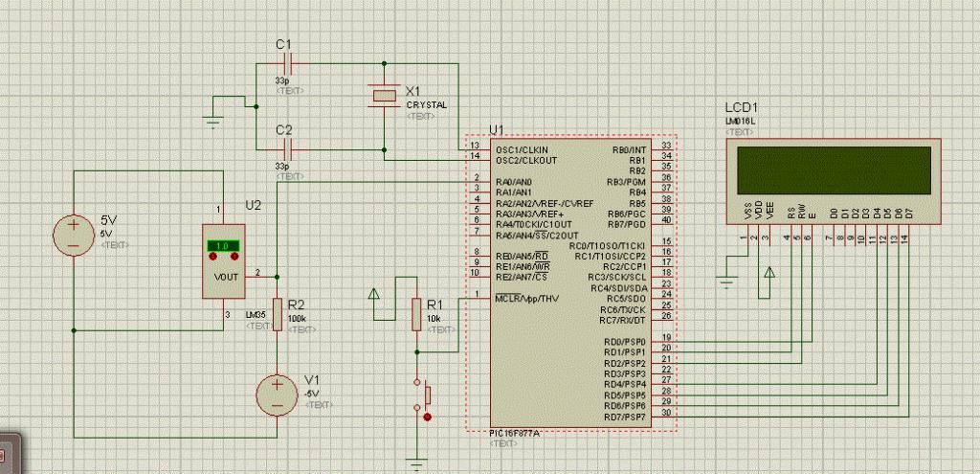Select the 5V battery source symbol

pos(73,235)
